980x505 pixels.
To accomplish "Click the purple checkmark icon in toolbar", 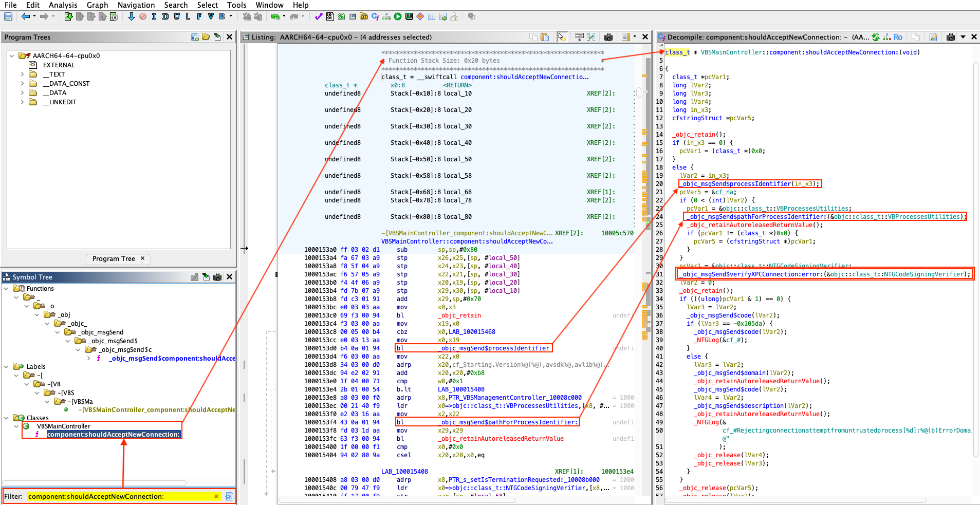I will [x=319, y=16].
